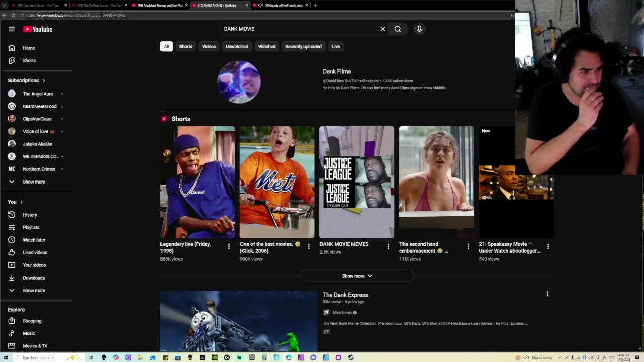Click the browser back arrow
Image resolution: width=644 pixels, height=362 pixels.
4,15
